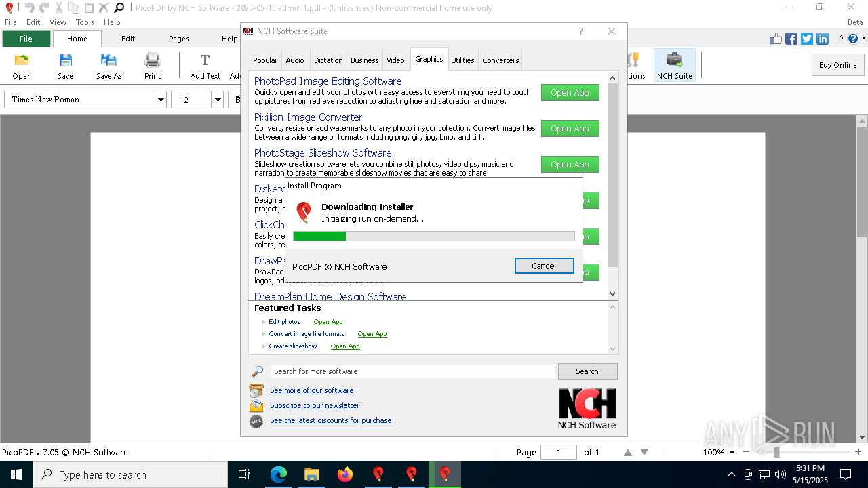Open the notification center icon
Screen dimensions: 868x488
click(x=846, y=474)
